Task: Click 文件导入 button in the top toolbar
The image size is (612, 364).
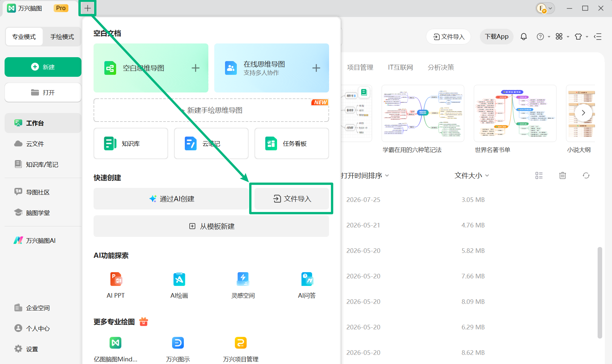Action: click(x=448, y=37)
